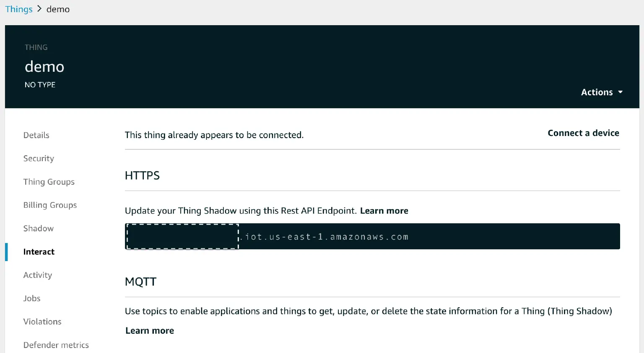Navigate to Jobs
This screenshot has height=353, width=644.
tap(32, 298)
